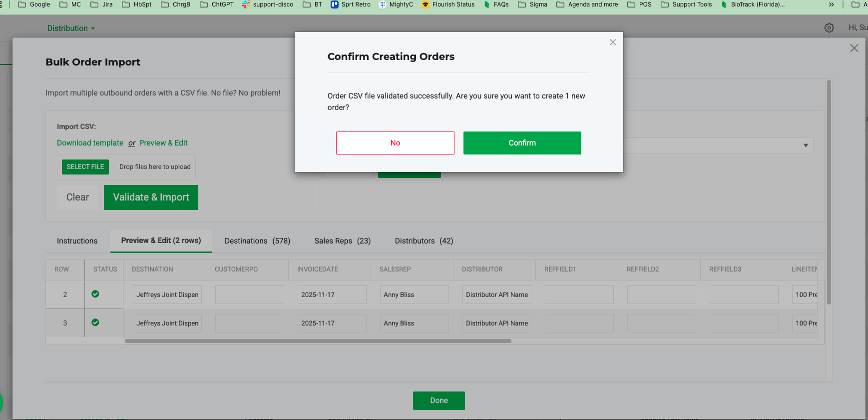Screen dimensions: 868x420
Task: Click the row 2 CustomerPO field
Action: pyautogui.click(x=250, y=294)
